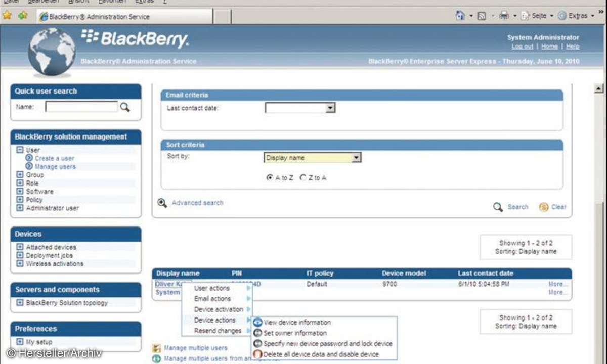Click More link in the System row

click(x=558, y=292)
